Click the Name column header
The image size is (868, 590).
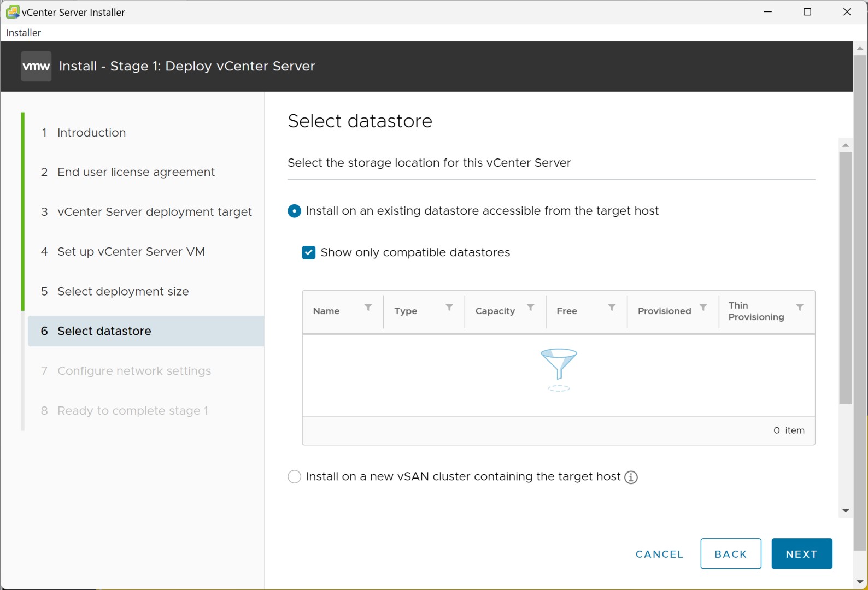(326, 311)
